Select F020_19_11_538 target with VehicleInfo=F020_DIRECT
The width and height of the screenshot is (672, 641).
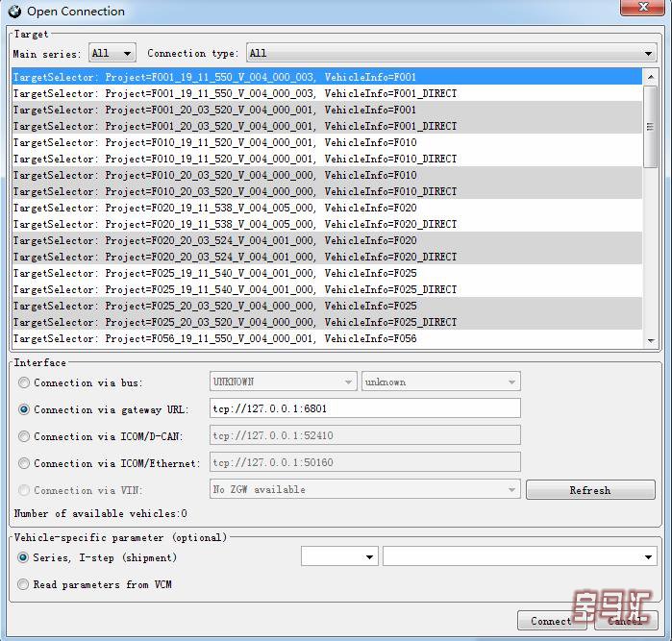click(327, 224)
